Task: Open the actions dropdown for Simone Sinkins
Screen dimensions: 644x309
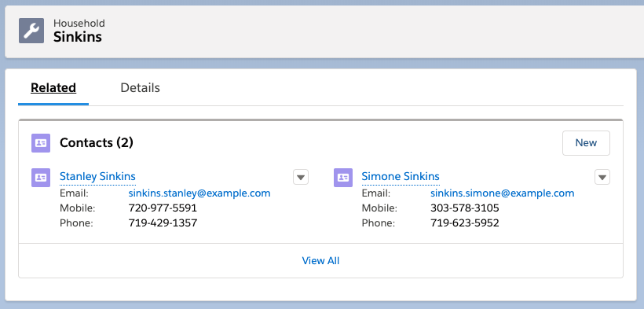Action: point(602,177)
